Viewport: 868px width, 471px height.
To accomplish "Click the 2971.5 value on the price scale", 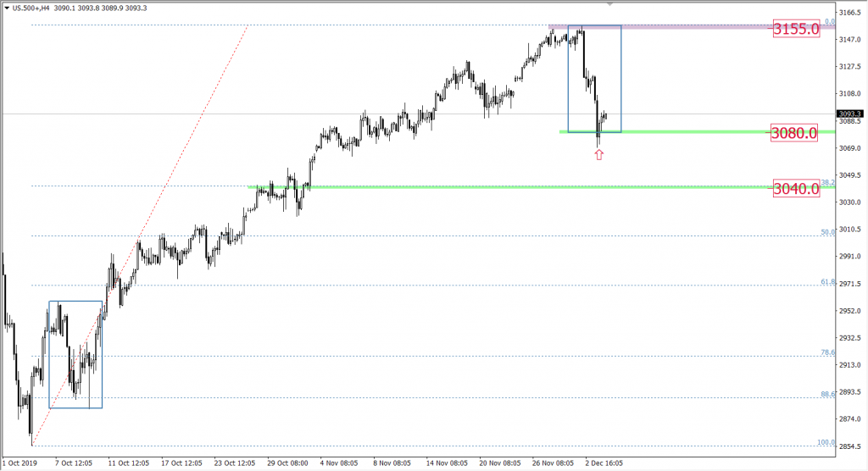I will 850,284.
